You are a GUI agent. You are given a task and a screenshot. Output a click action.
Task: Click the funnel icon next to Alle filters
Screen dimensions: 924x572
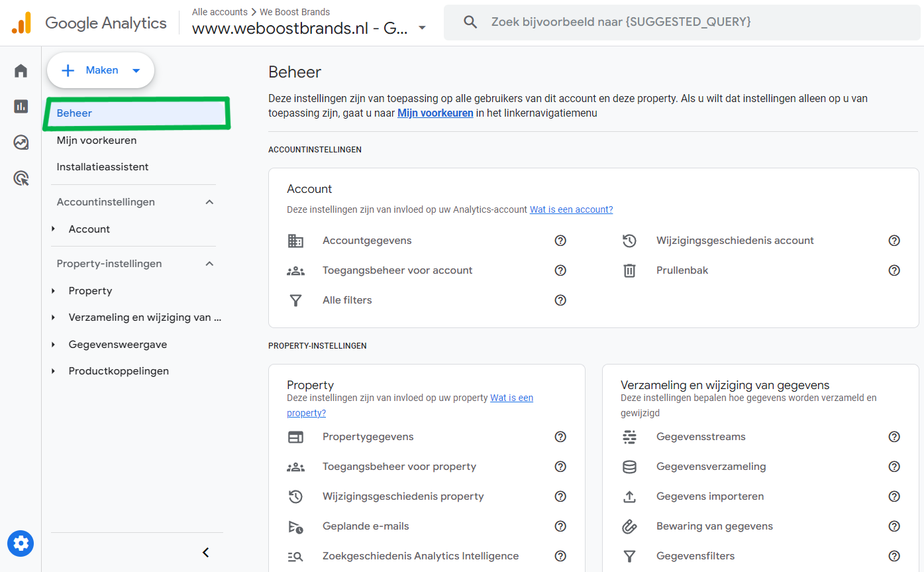pos(295,300)
